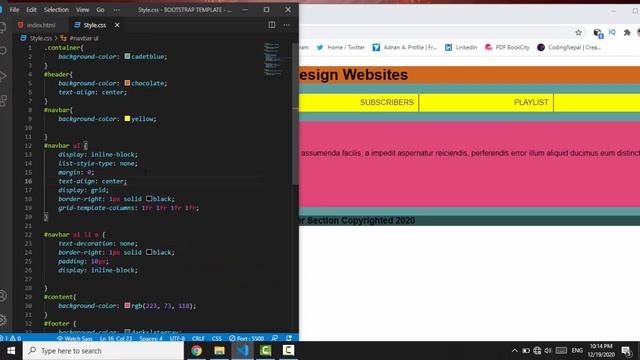Open the Windows Start menu
The height and width of the screenshot is (360, 640).
point(11,351)
